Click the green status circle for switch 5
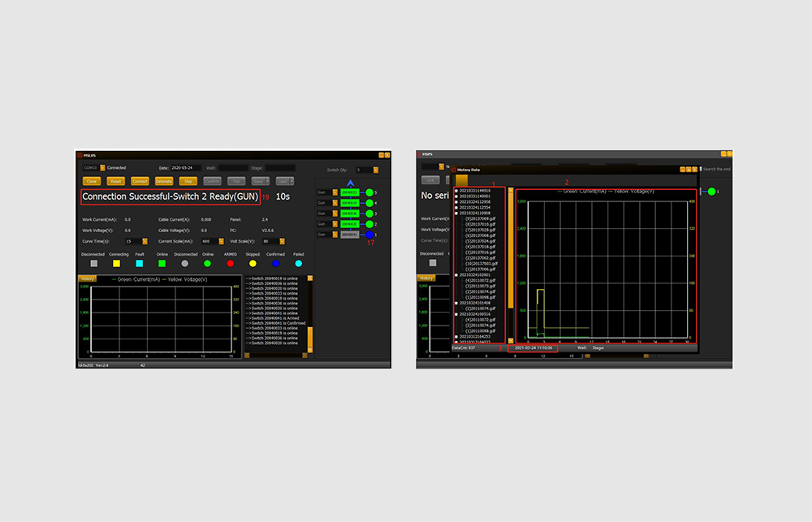The width and height of the screenshot is (812, 522). pyautogui.click(x=369, y=192)
